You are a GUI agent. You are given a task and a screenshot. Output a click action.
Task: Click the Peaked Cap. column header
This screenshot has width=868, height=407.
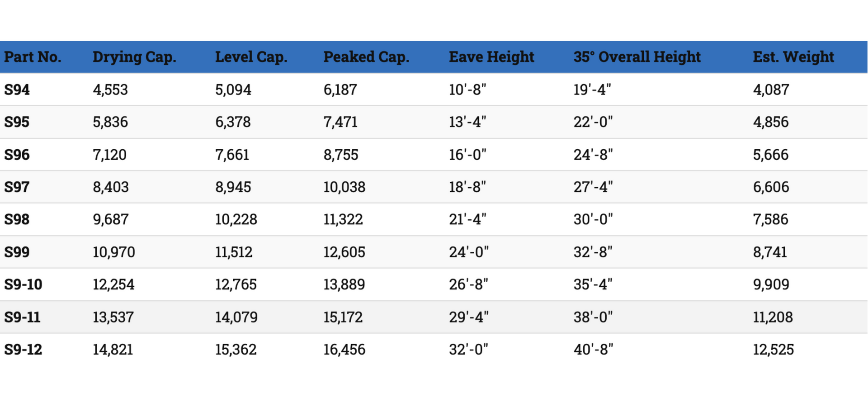(x=366, y=57)
